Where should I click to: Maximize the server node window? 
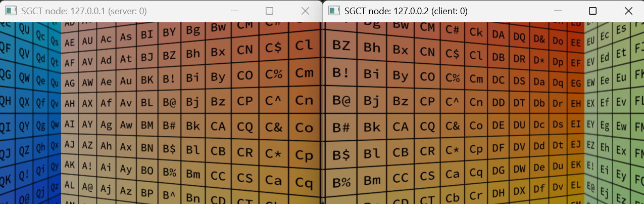click(x=269, y=11)
